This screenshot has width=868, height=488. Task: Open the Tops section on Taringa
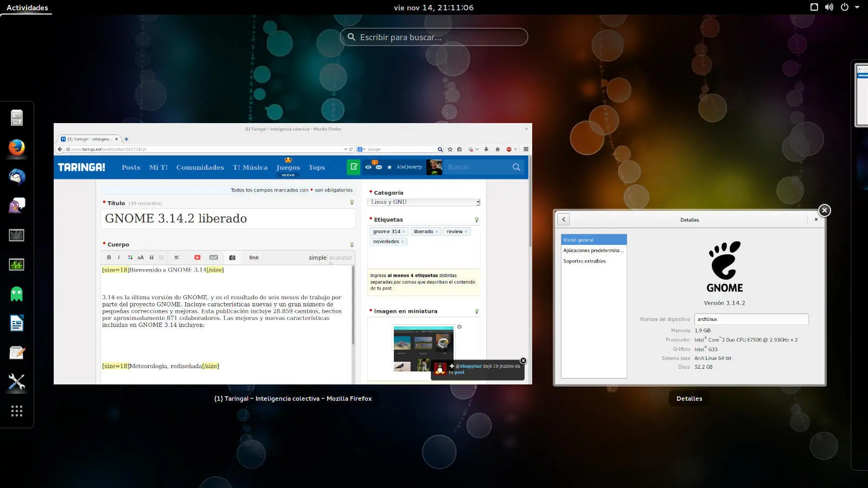click(317, 168)
